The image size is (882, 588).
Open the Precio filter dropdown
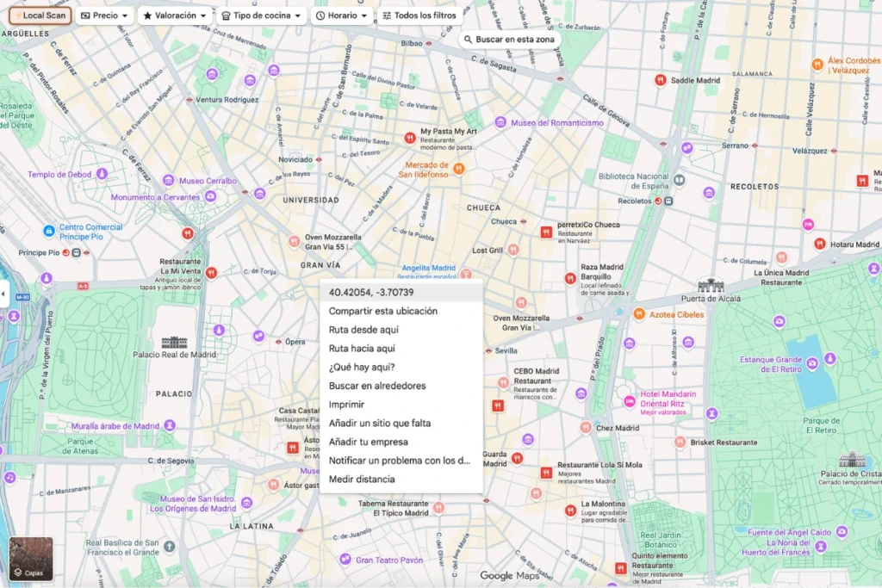point(103,15)
